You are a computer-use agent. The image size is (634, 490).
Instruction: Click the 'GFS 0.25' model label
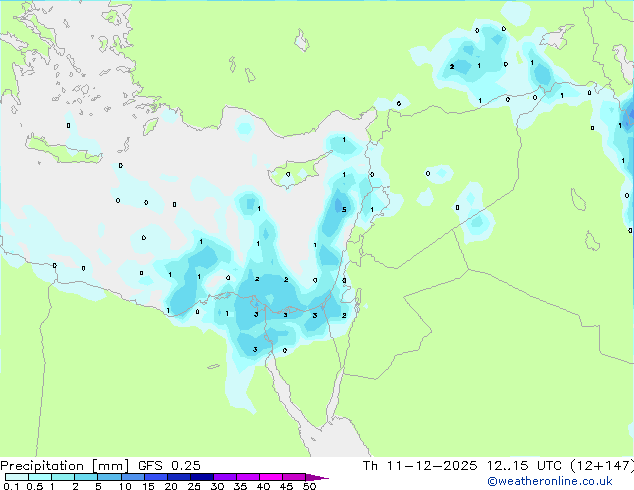pyautogui.click(x=169, y=466)
